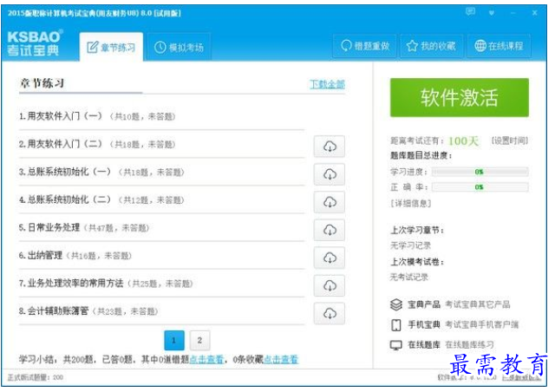Screen dimensions: 555x392
Task: Open 在线课程 online courses
Action: 499,46
